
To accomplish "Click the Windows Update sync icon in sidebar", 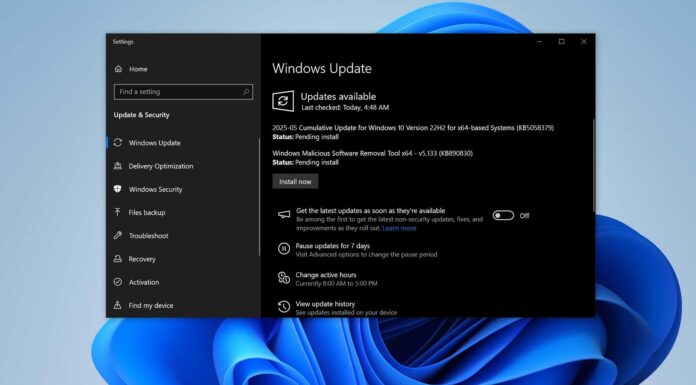I will pos(118,143).
